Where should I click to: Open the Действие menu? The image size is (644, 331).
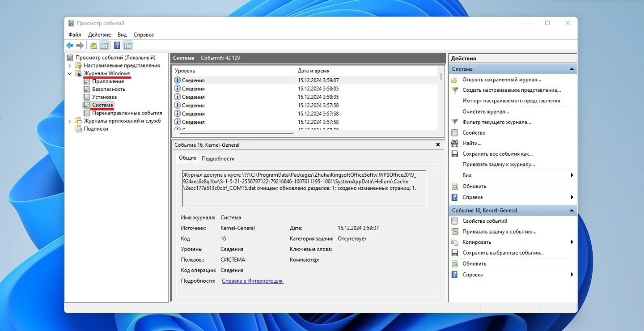click(x=99, y=34)
